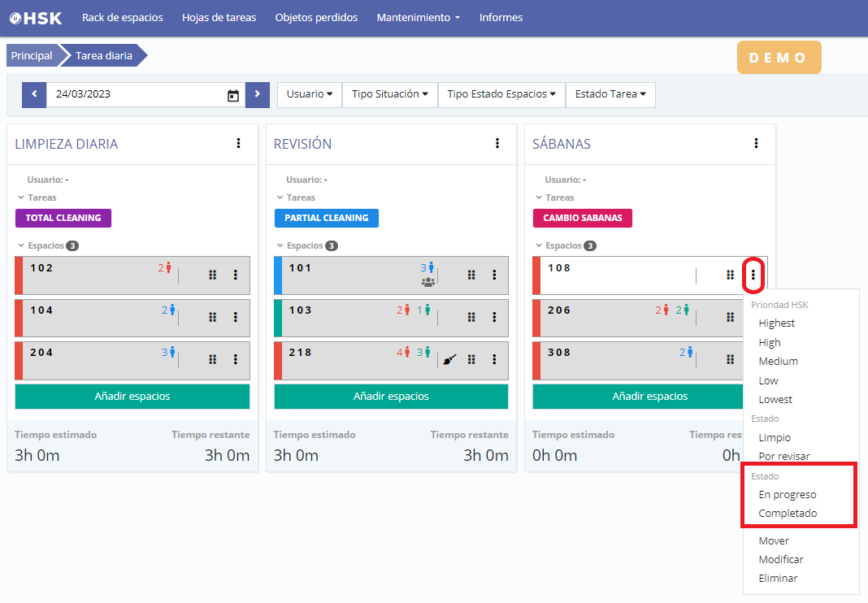Open the Usuario filter dropdown
Screen dimensions: 868x603
pos(310,94)
